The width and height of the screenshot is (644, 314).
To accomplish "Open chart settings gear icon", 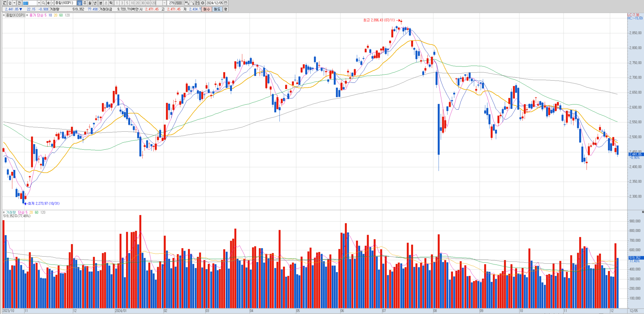I will (203, 3).
